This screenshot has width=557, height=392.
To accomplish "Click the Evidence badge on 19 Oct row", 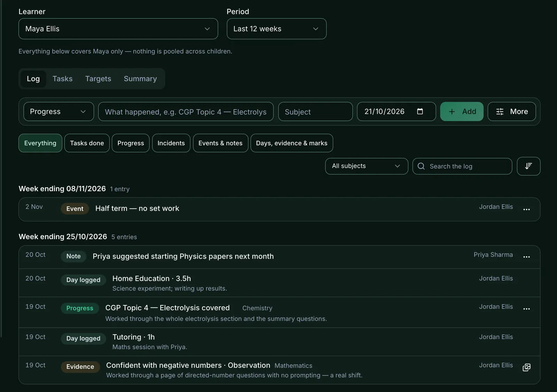I will pos(80,367).
